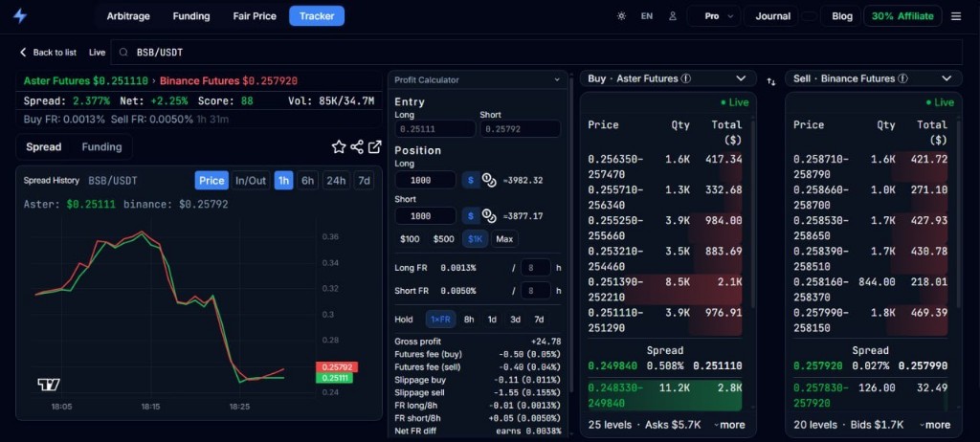Open the Blog link
The width and height of the screenshot is (980, 442).
click(x=842, y=16)
